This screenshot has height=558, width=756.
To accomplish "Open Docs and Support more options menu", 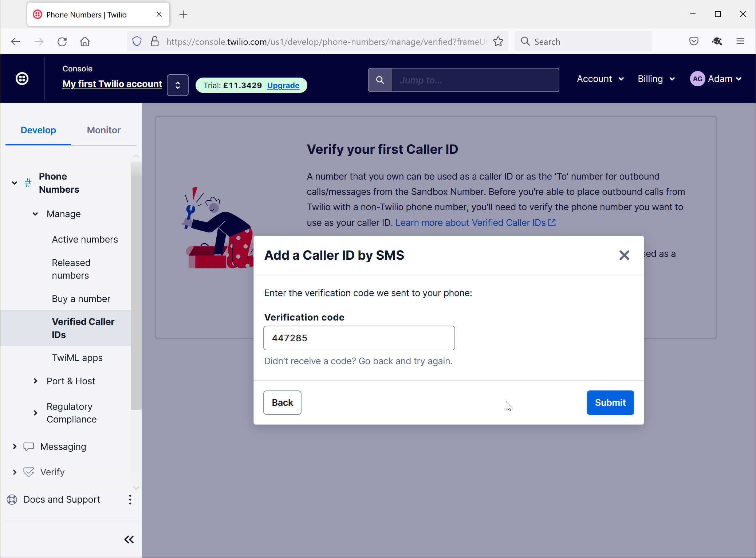I will tap(130, 499).
